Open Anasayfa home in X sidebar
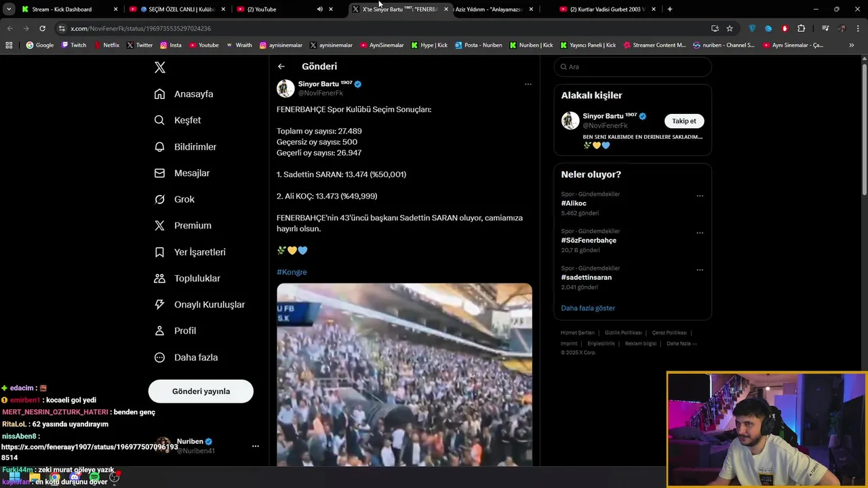Image resolution: width=868 pixels, height=488 pixels. pyautogui.click(x=184, y=94)
